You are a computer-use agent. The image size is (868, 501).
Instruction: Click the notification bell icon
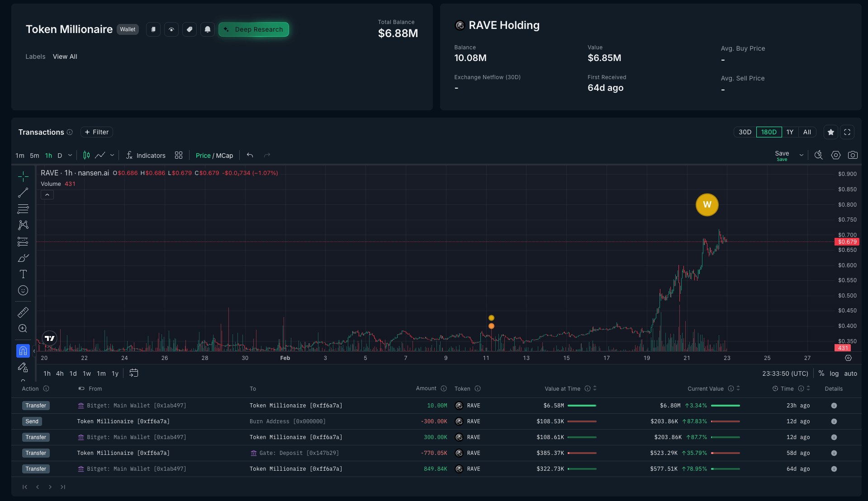[208, 29]
